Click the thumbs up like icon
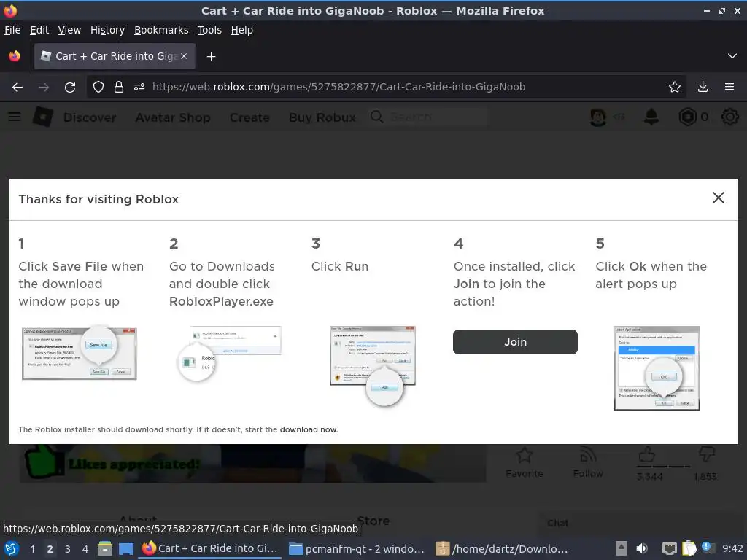747x560 pixels. pos(646,455)
